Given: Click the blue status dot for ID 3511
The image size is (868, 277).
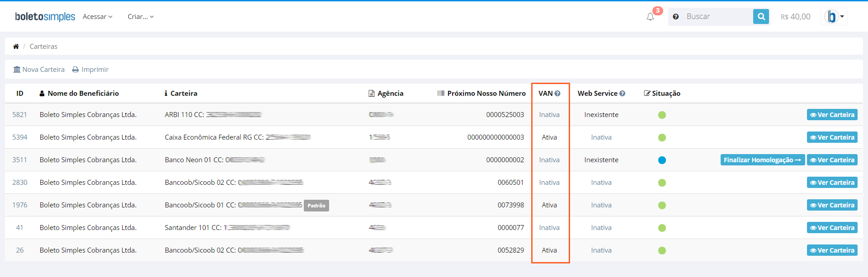Looking at the screenshot, I should tap(662, 160).
